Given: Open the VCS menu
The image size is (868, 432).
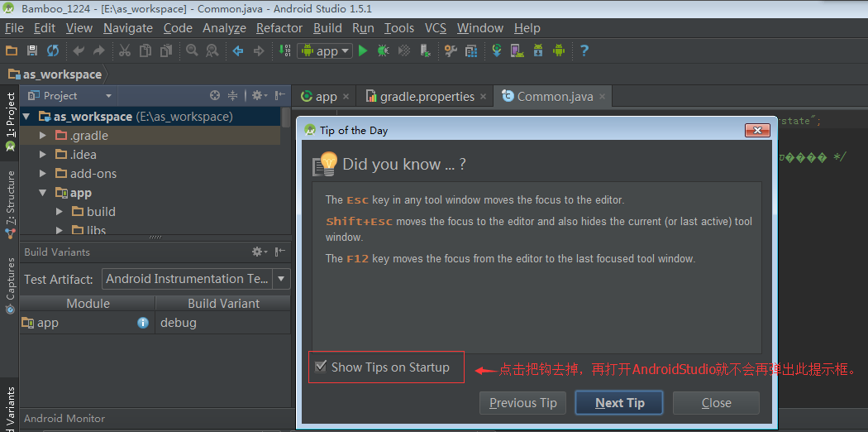Looking at the screenshot, I should pyautogui.click(x=436, y=27).
